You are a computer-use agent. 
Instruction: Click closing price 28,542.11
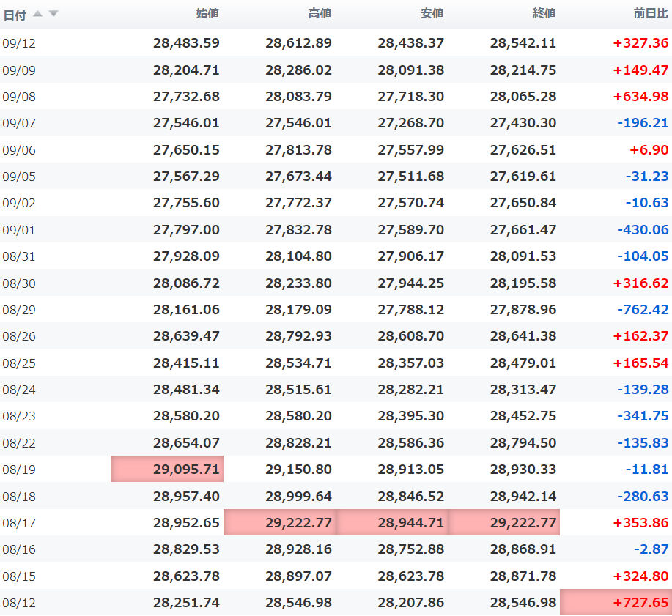tap(523, 42)
